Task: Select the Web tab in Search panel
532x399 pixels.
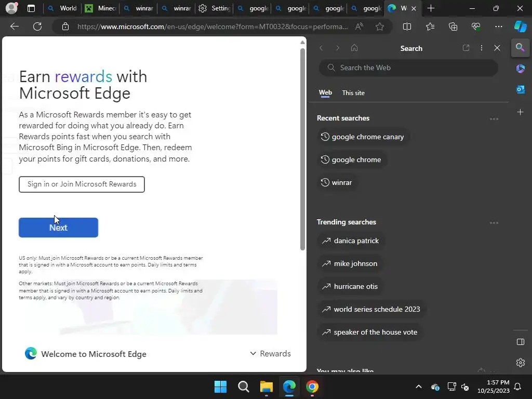Action: pyautogui.click(x=325, y=92)
